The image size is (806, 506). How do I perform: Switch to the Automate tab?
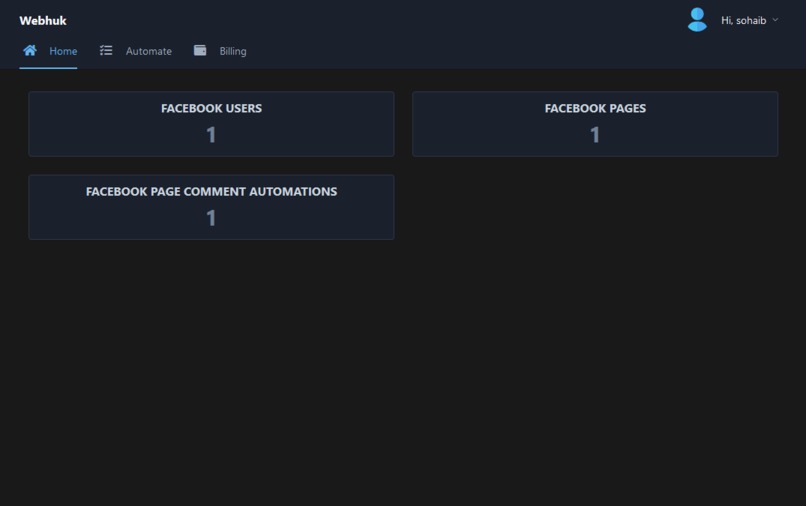149,51
